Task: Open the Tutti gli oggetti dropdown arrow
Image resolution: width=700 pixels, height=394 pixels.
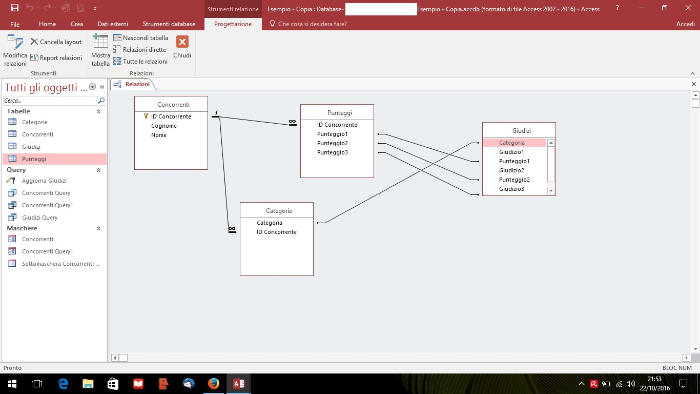Action: click(92, 87)
